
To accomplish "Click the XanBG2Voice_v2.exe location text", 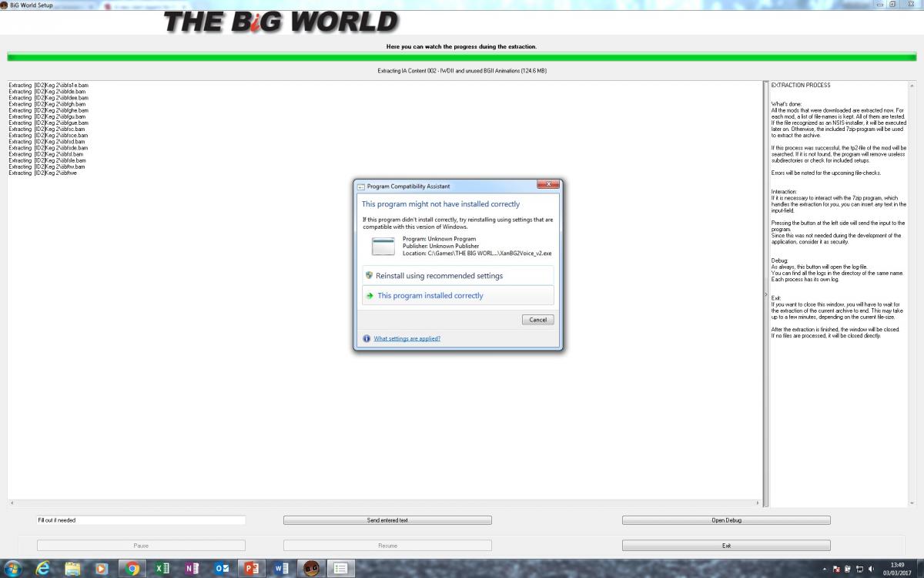I will pos(477,253).
